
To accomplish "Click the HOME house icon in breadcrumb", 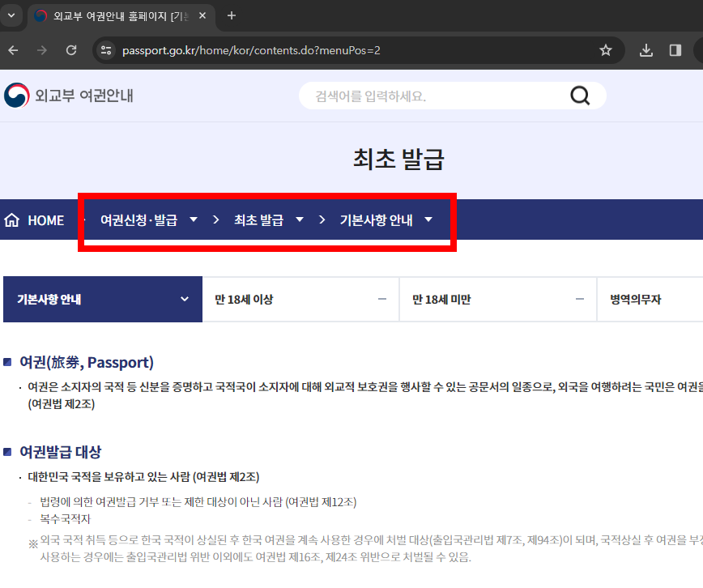I will click(11, 219).
